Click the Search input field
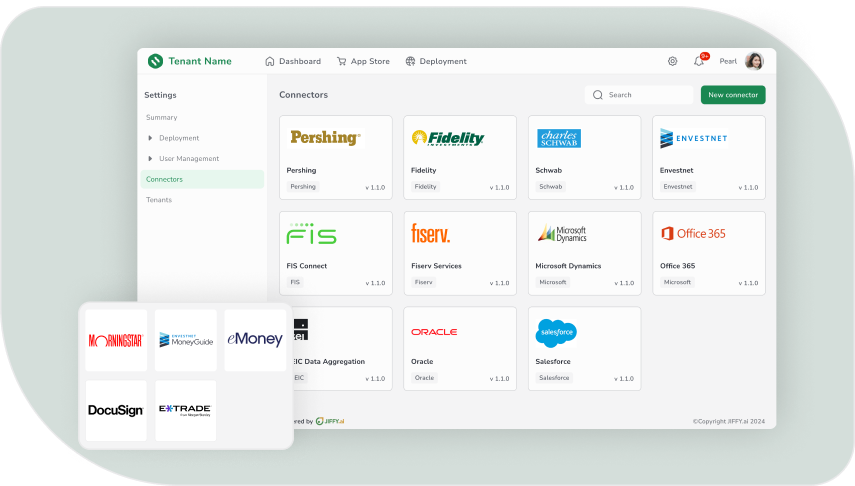This screenshot has height=486, width=855. pyautogui.click(x=639, y=95)
